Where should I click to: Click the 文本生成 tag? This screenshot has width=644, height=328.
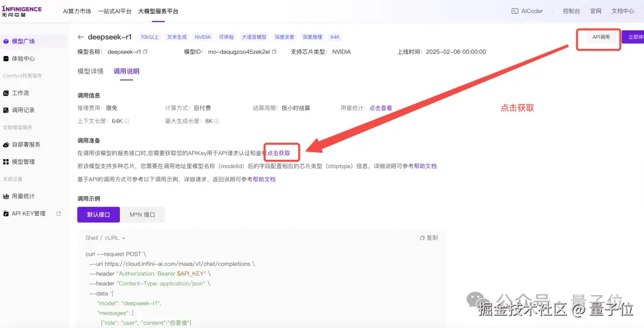[177, 37]
